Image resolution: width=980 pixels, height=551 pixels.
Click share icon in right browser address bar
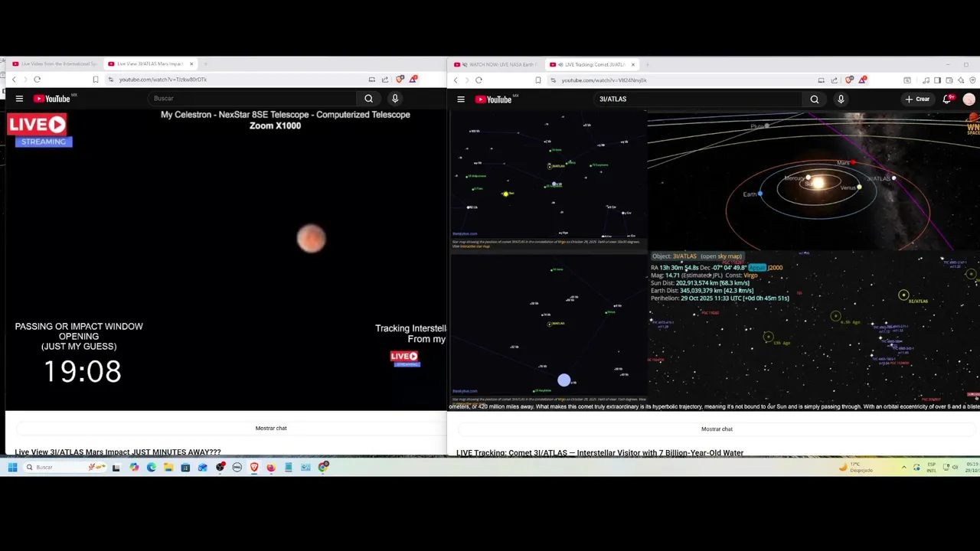(x=835, y=80)
